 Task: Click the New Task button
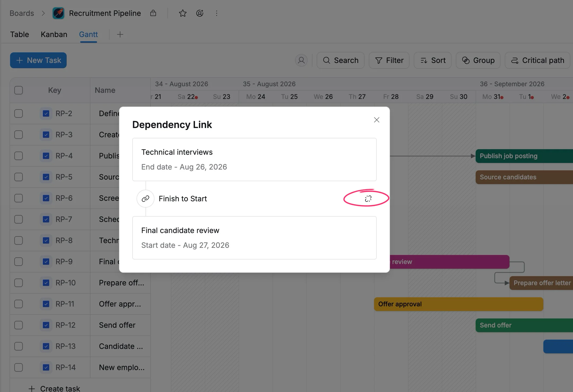pos(38,60)
